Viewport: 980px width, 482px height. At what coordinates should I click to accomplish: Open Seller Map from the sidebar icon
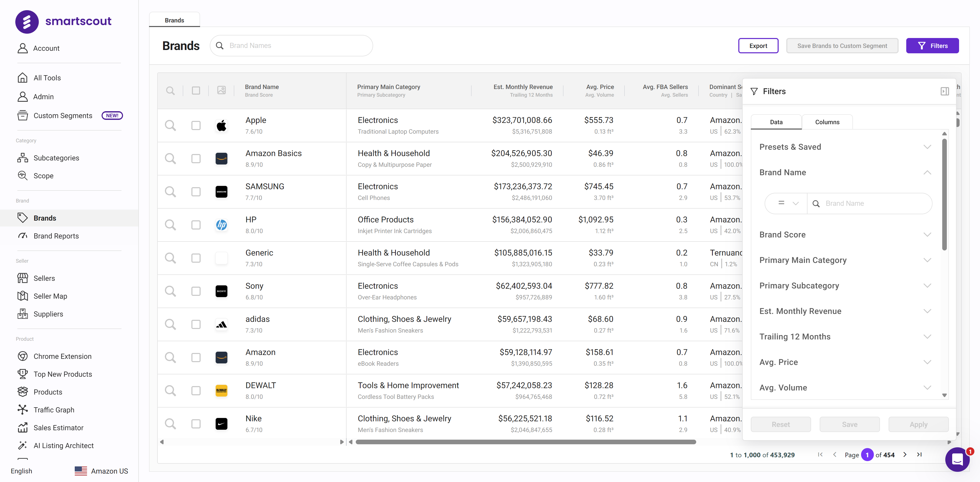22,296
